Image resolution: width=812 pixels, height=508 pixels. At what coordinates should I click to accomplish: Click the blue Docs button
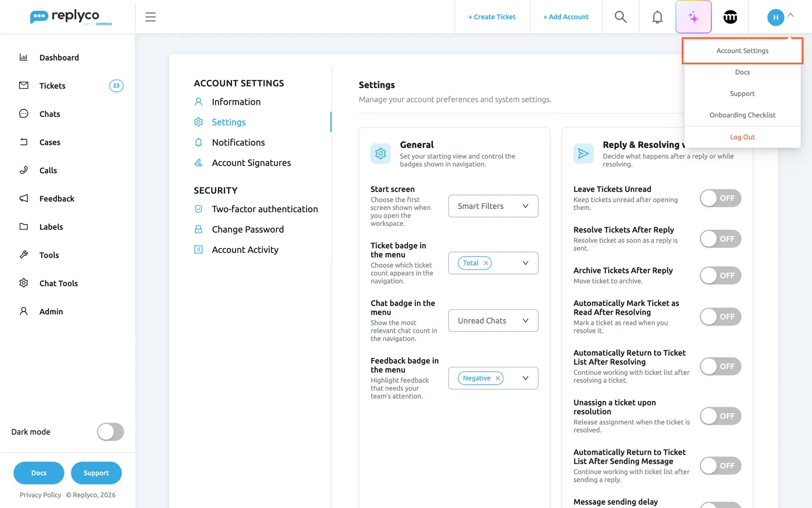pos(39,473)
